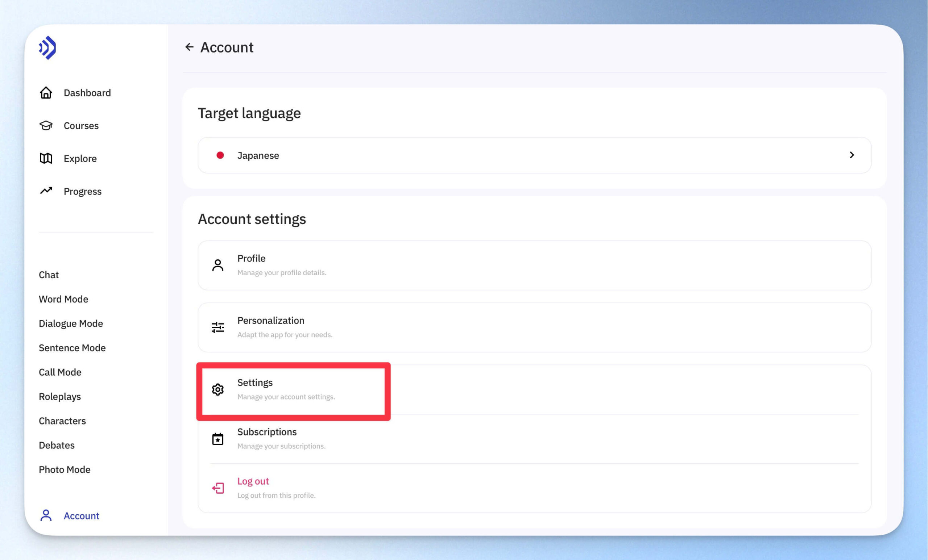928x560 pixels.
Task: Click the Settings gear icon
Action: [x=218, y=389]
